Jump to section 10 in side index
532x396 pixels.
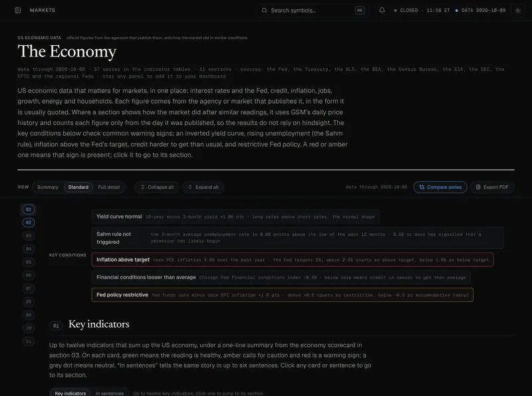29,328
